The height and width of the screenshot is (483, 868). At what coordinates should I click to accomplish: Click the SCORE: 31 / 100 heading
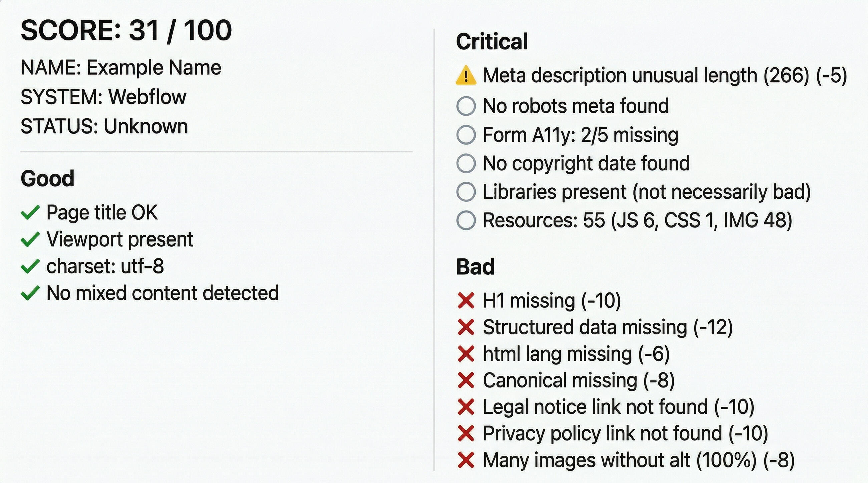126,30
